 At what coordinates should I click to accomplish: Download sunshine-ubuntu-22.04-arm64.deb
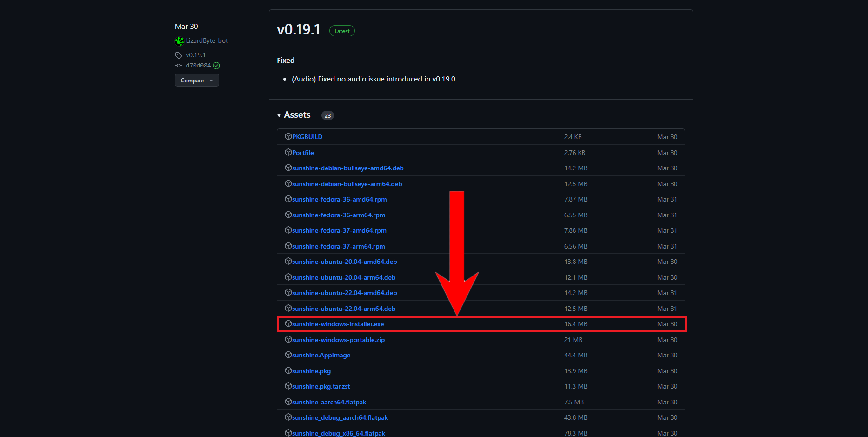(344, 309)
